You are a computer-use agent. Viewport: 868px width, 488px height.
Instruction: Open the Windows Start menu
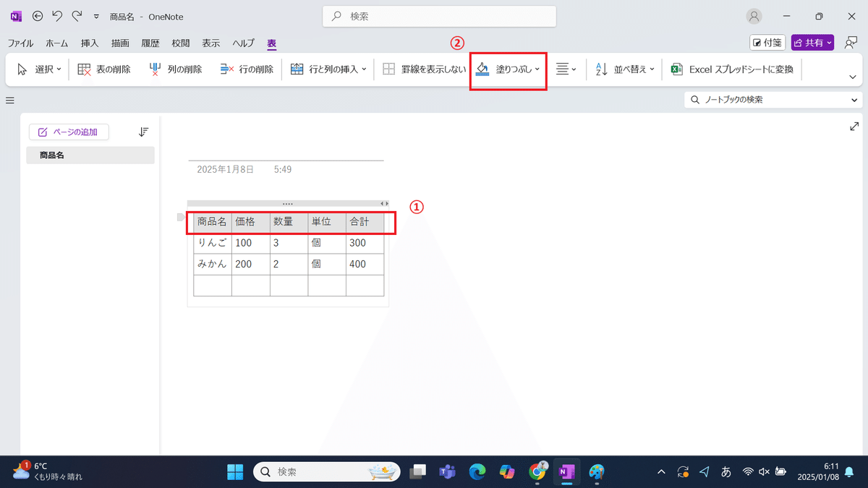[235, 471]
